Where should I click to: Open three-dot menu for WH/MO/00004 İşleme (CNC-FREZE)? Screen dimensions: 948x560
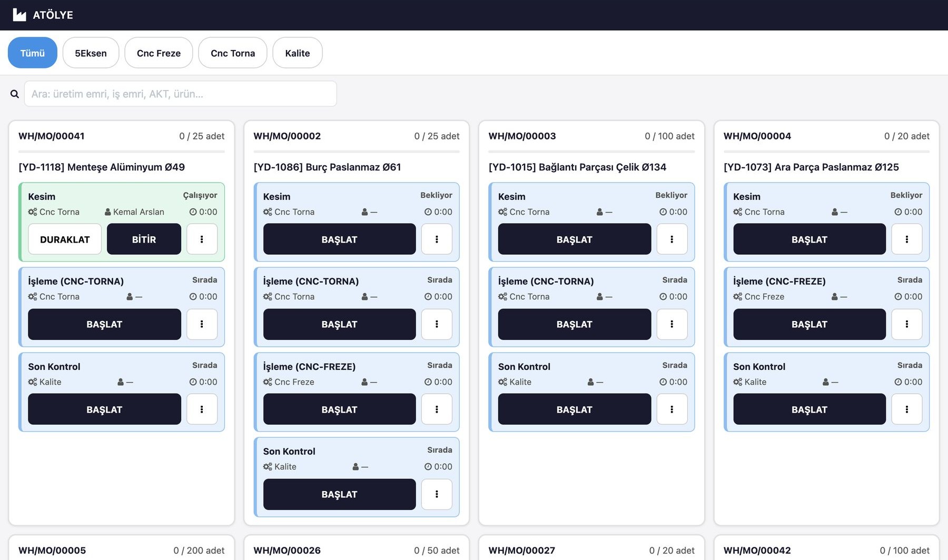click(x=906, y=324)
